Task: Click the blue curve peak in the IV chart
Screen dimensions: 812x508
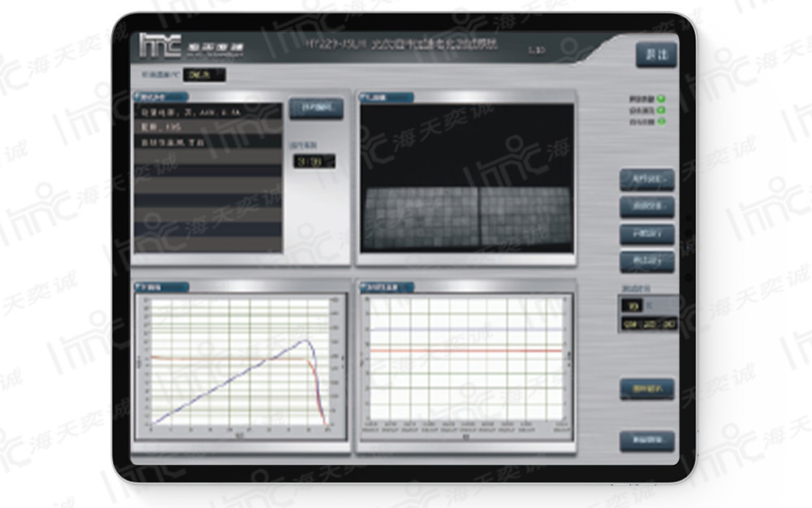Action: [x=306, y=340]
